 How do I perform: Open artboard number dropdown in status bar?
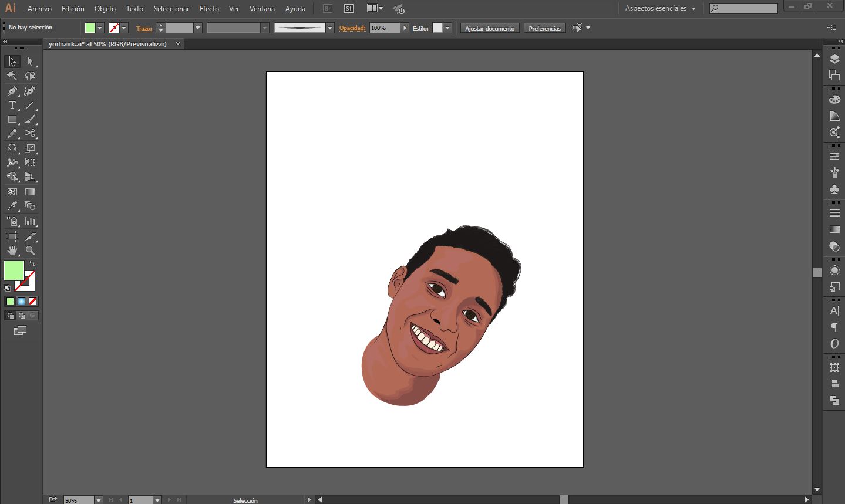click(157, 500)
